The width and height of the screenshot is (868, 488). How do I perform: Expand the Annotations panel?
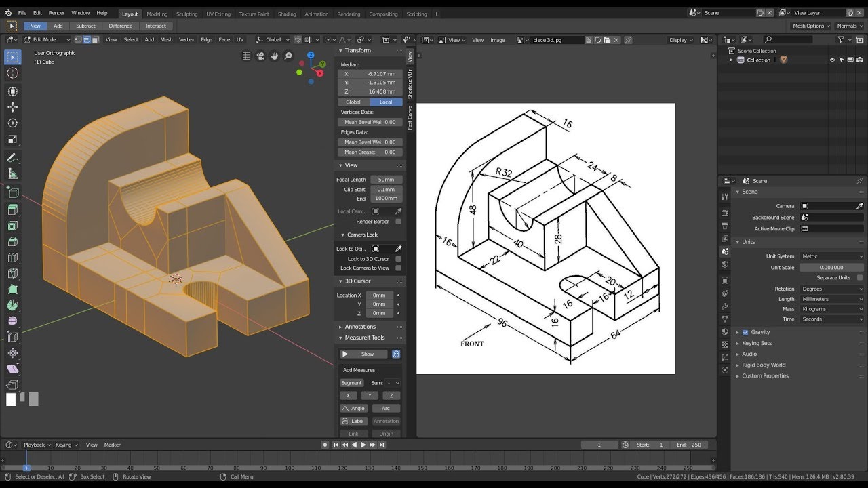click(360, 327)
